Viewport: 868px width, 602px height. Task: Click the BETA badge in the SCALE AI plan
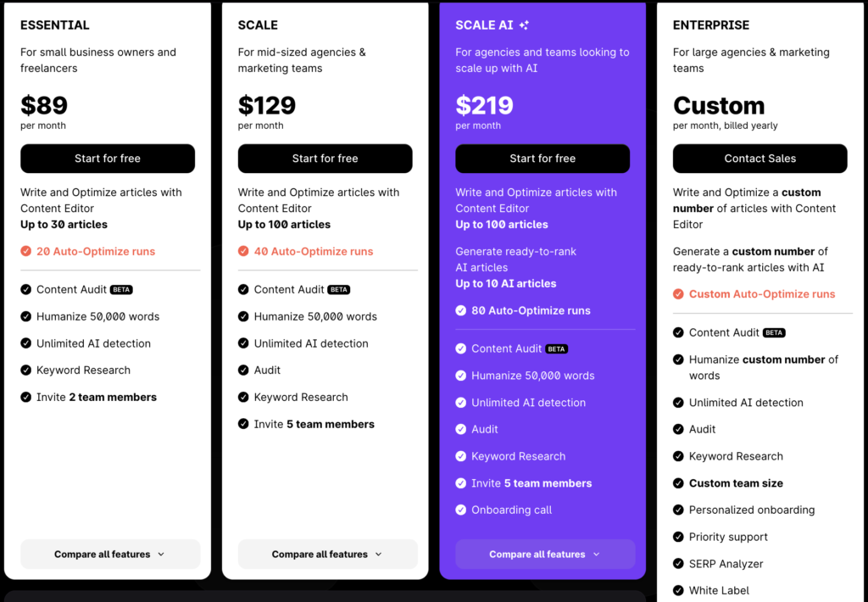(555, 348)
